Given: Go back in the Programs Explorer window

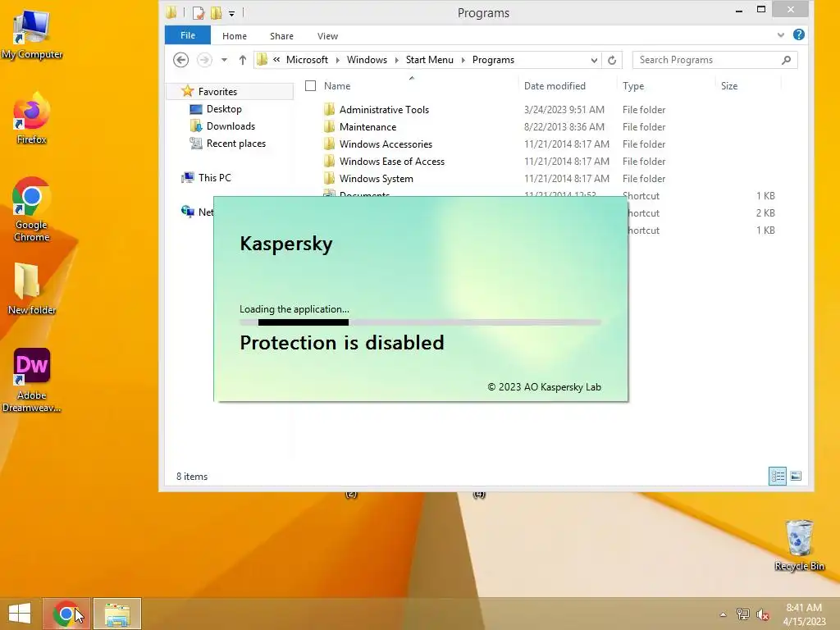Looking at the screenshot, I should 181,60.
